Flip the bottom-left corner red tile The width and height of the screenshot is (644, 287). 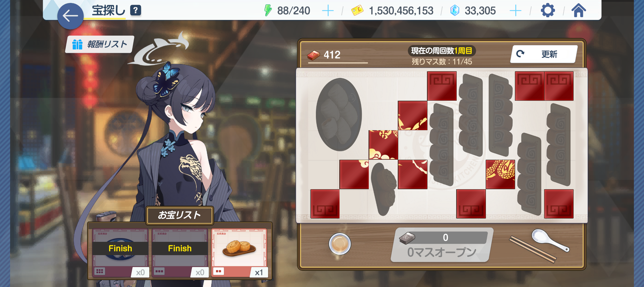(x=325, y=204)
